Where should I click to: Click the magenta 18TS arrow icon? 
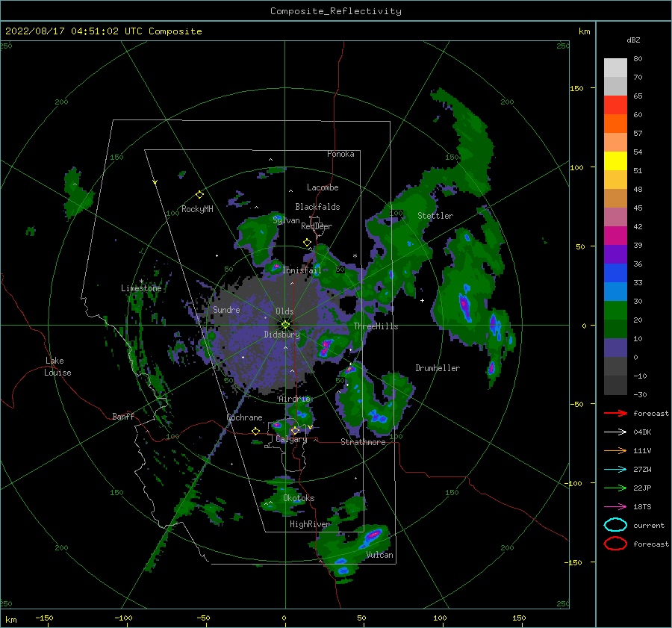pos(615,507)
